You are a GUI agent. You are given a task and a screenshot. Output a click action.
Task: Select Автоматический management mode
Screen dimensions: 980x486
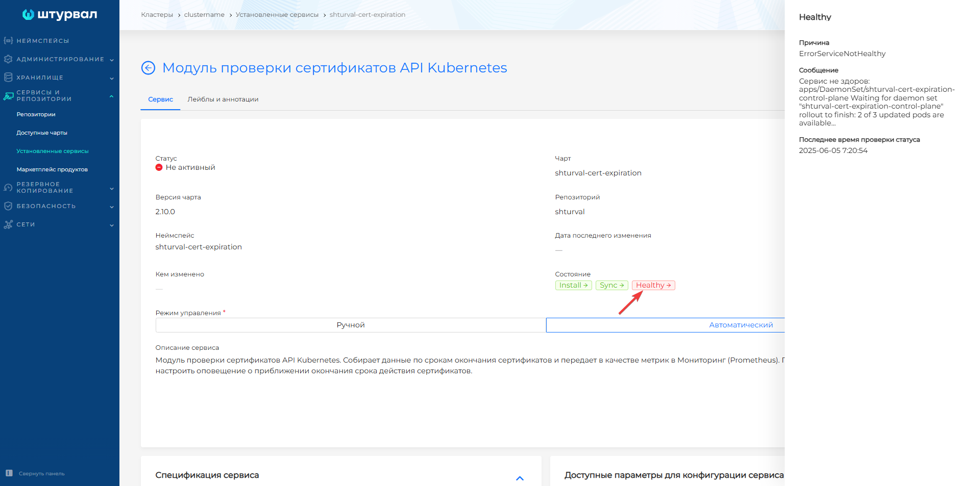point(740,324)
